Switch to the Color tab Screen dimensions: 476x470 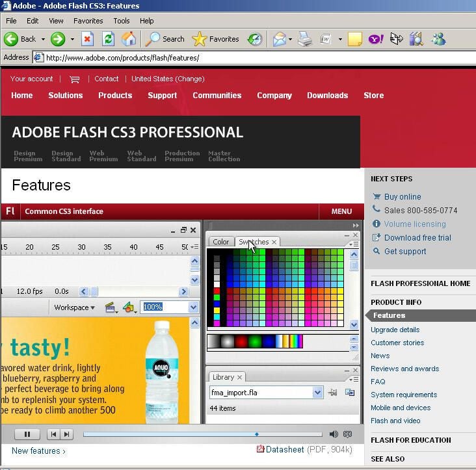tap(220, 242)
